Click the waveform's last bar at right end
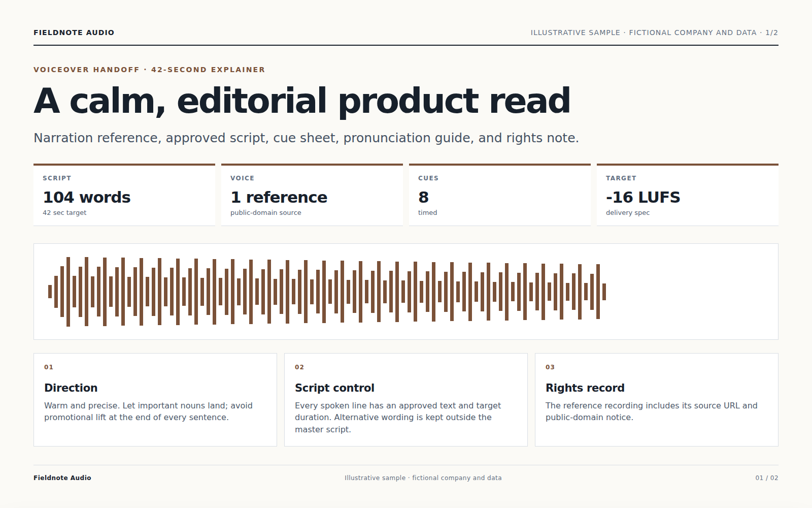Image resolution: width=812 pixels, height=508 pixels. [604, 292]
